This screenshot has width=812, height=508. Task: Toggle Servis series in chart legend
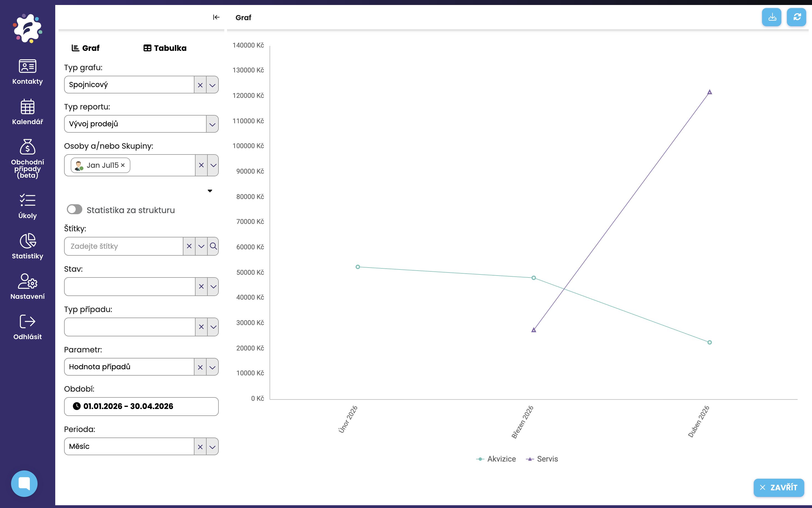(541, 459)
